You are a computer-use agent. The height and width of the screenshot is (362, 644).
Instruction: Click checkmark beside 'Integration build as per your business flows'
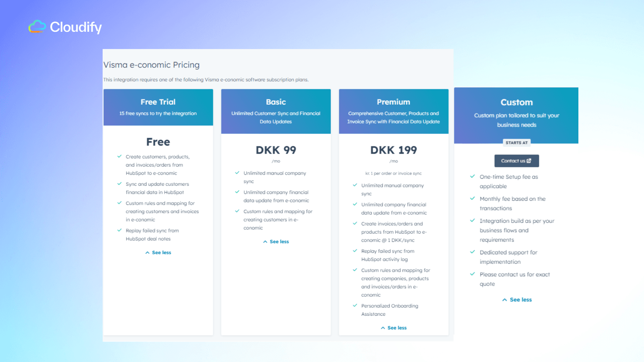[473, 221]
